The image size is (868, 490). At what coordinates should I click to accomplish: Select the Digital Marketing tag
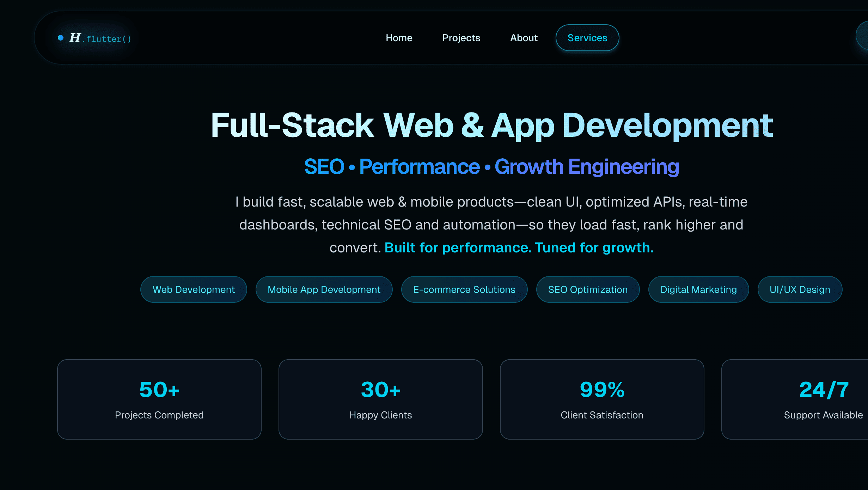tap(698, 289)
